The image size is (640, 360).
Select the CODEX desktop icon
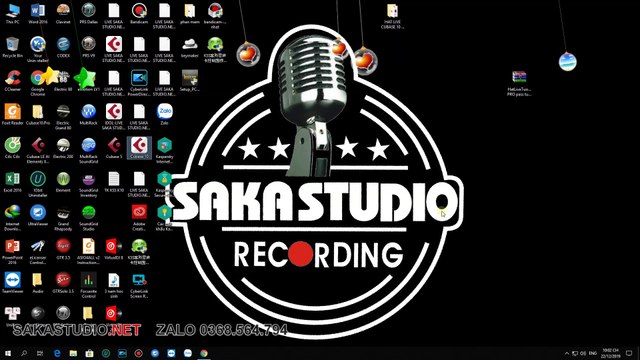[63, 47]
